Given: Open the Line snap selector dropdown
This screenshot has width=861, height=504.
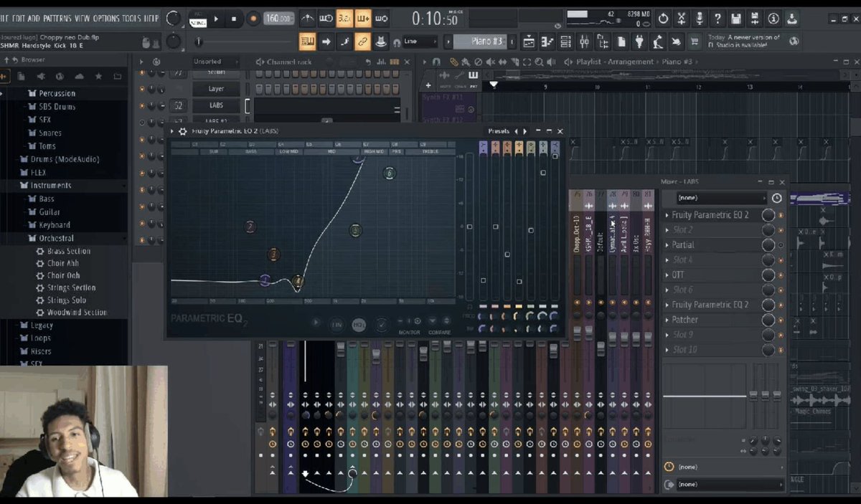Looking at the screenshot, I should pyautogui.click(x=420, y=42).
